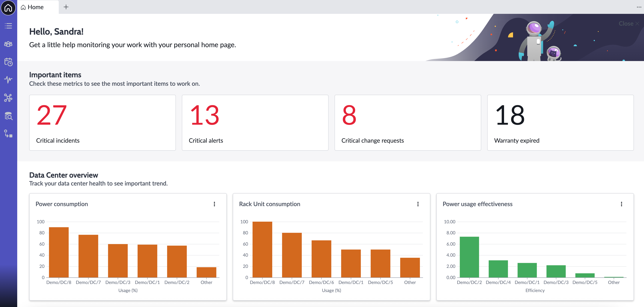Close the welcome banner
This screenshot has width=644, height=307.
(x=629, y=24)
